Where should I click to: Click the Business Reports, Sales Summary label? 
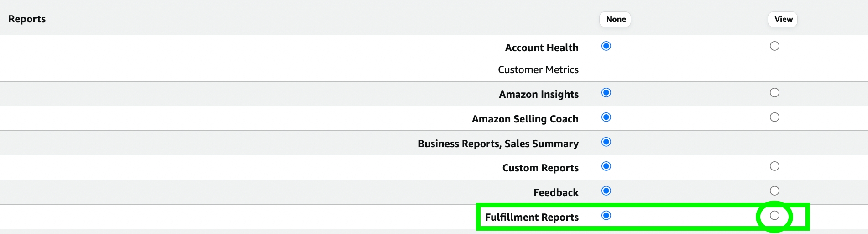click(x=498, y=144)
